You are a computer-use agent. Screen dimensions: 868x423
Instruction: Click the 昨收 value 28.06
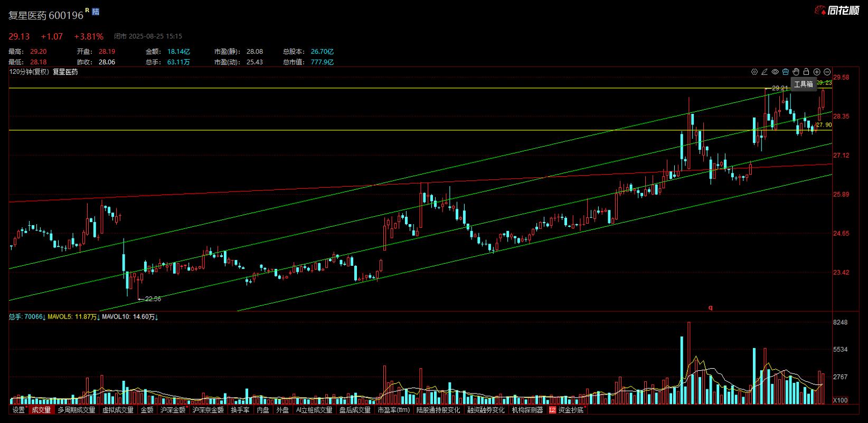pos(107,62)
